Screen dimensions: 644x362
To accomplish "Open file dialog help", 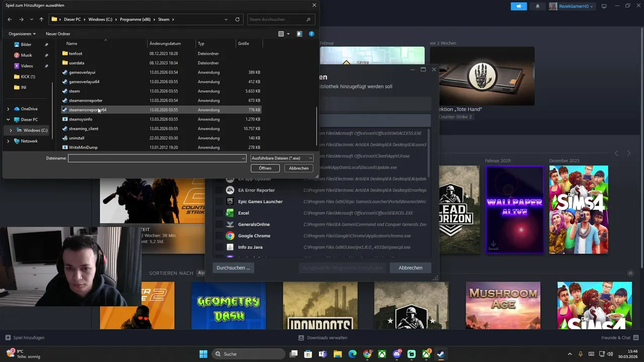I will (x=311, y=34).
